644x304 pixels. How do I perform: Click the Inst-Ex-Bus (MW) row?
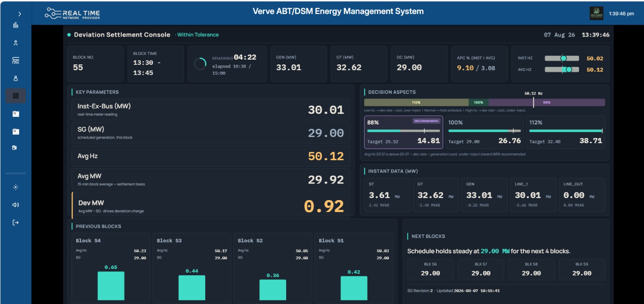click(x=211, y=110)
